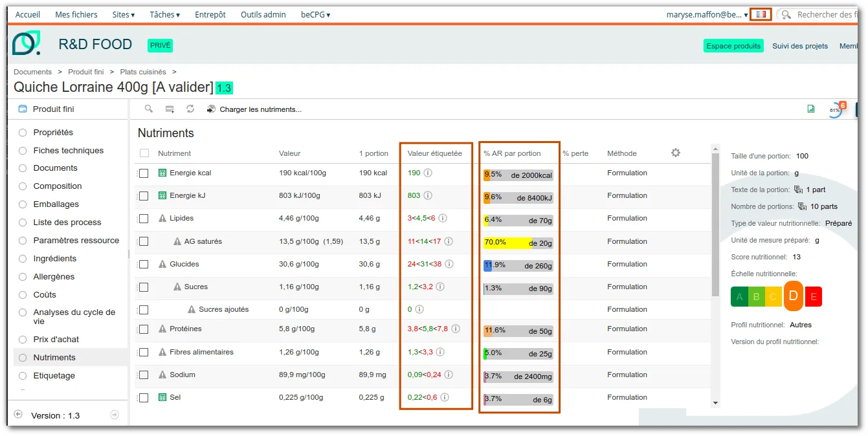This screenshot has width=868, height=436.
Task: Click the translation icon beside Nombre de portions
Action: point(802,206)
